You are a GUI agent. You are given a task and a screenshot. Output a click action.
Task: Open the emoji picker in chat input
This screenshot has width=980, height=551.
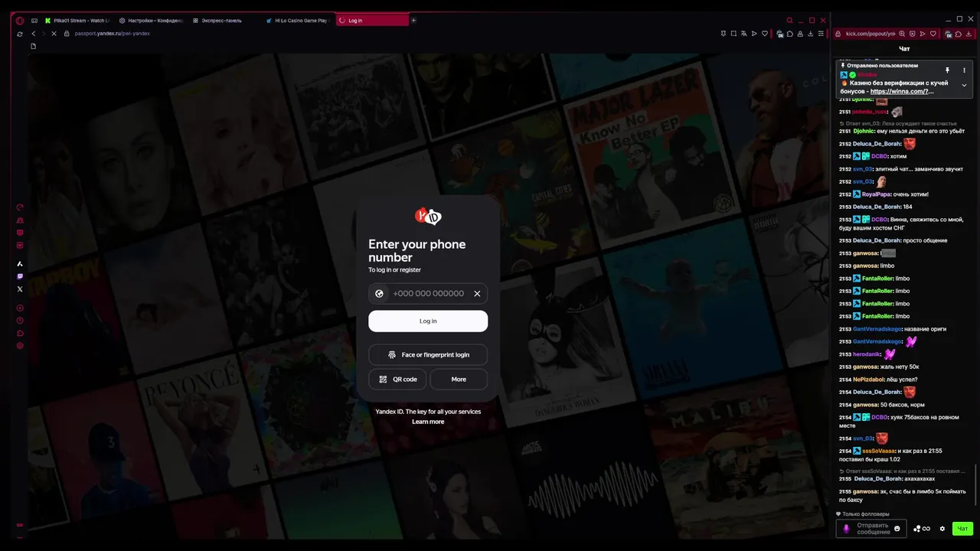(897, 529)
